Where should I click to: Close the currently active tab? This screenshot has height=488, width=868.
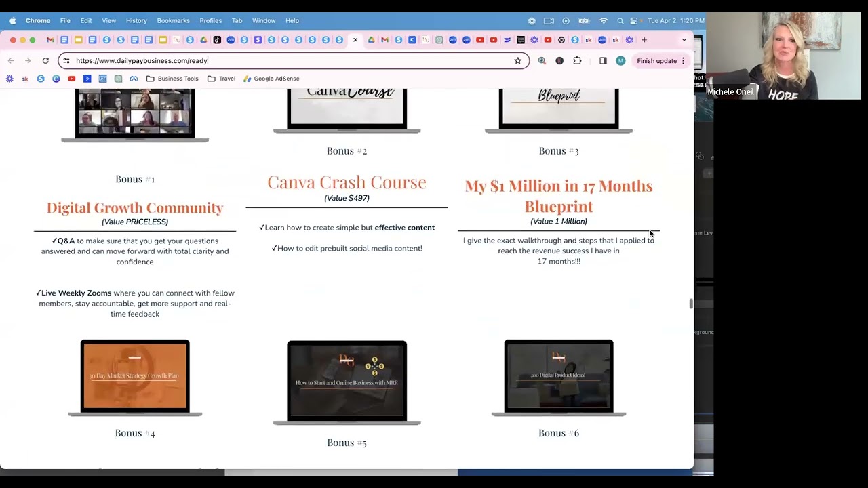355,40
